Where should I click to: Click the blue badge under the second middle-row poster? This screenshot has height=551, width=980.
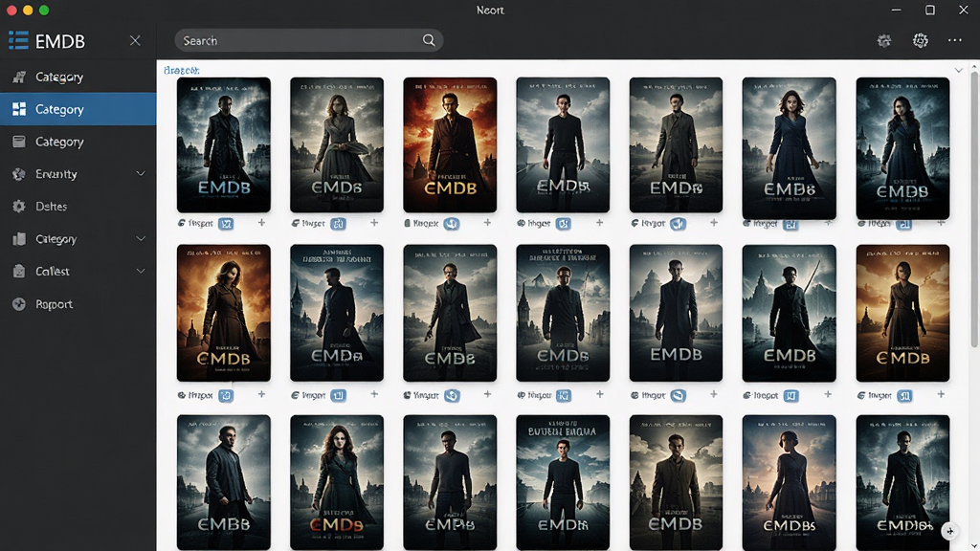pos(338,395)
